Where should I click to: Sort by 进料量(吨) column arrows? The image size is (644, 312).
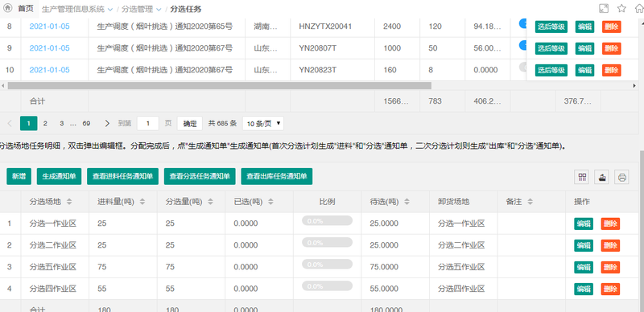pos(142,202)
